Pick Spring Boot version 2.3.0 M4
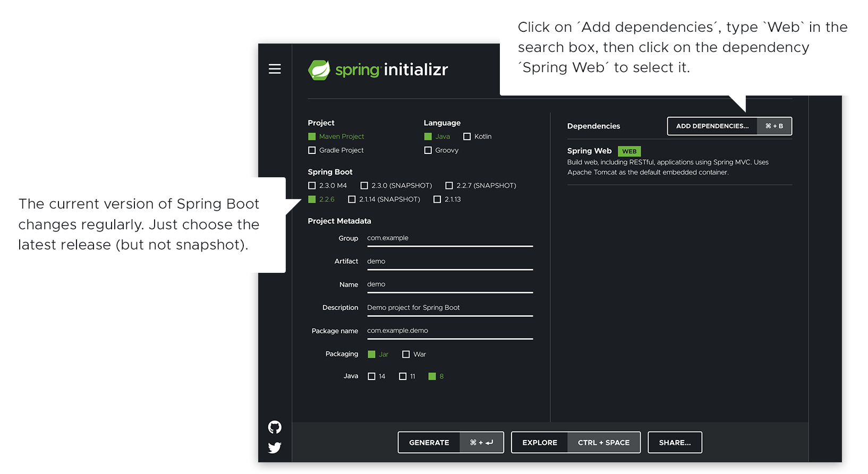Screen dimensions: 868x474 tap(312, 186)
